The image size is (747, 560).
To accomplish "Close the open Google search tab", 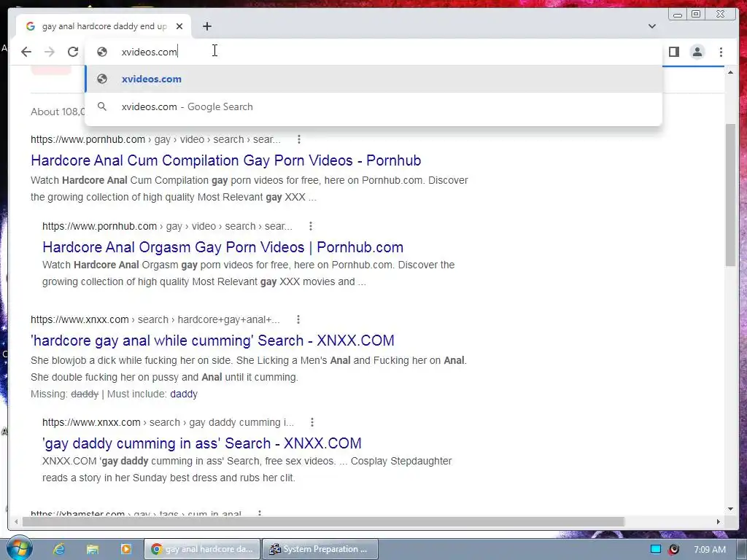I will coord(179,26).
